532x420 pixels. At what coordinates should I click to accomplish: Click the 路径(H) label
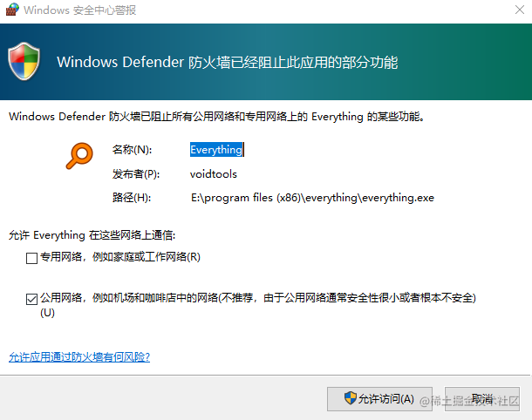click(x=132, y=198)
